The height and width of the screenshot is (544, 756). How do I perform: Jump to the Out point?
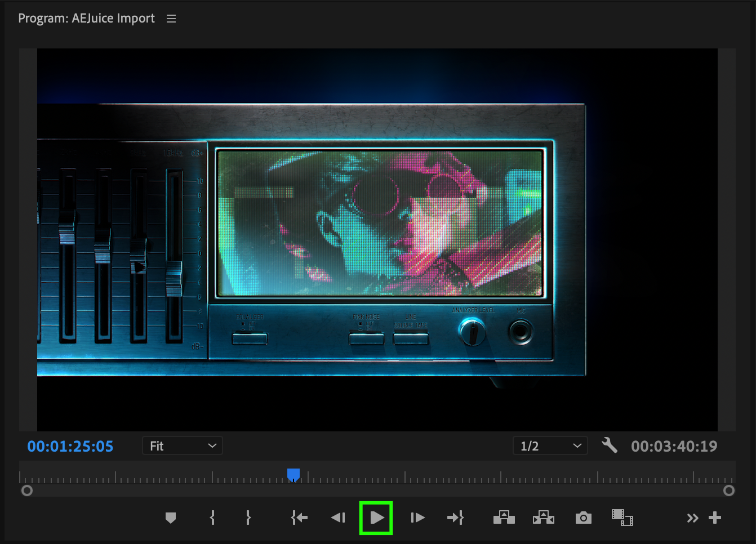click(455, 518)
